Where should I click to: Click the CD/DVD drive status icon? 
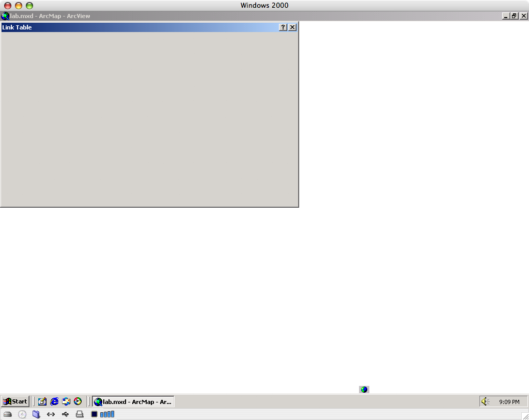(x=22, y=414)
